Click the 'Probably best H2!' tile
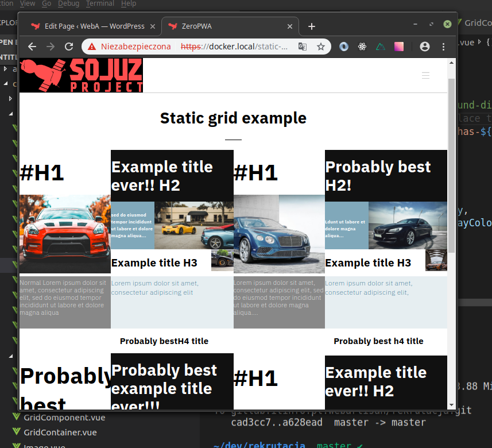Screen dimensions: 492x448 point(386,176)
